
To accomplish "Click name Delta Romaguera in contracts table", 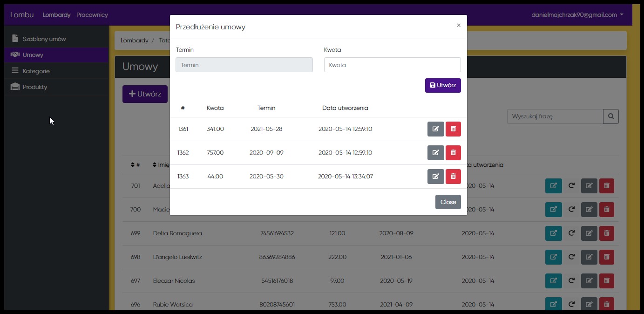I will tap(177, 233).
